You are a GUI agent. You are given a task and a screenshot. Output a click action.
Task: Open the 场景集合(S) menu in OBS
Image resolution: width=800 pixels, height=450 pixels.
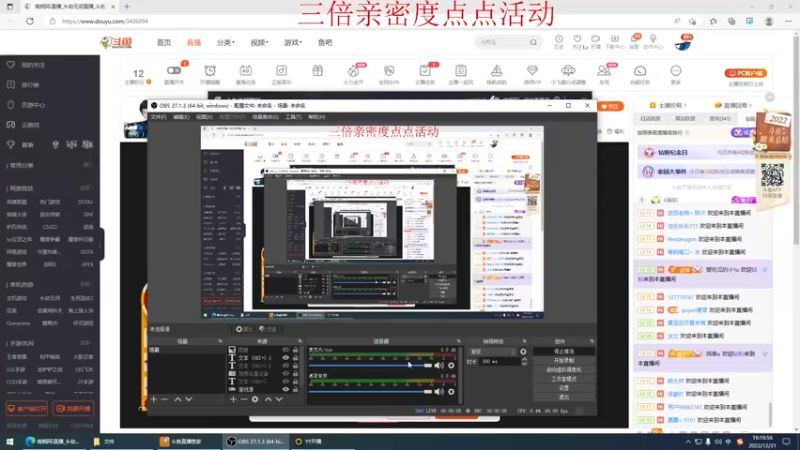click(265, 117)
